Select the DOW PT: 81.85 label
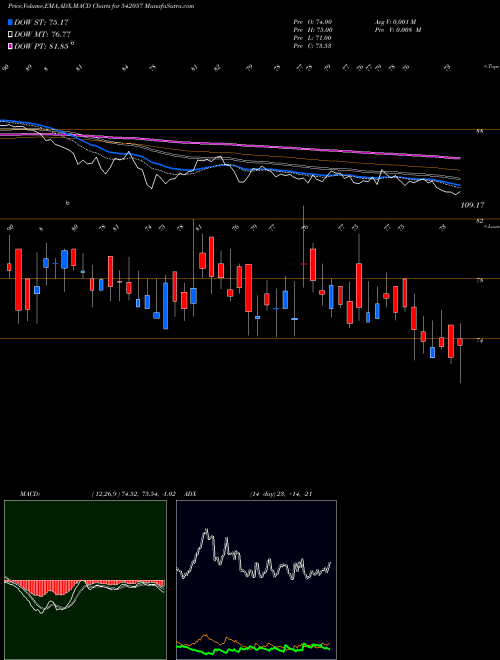 (x=41, y=46)
